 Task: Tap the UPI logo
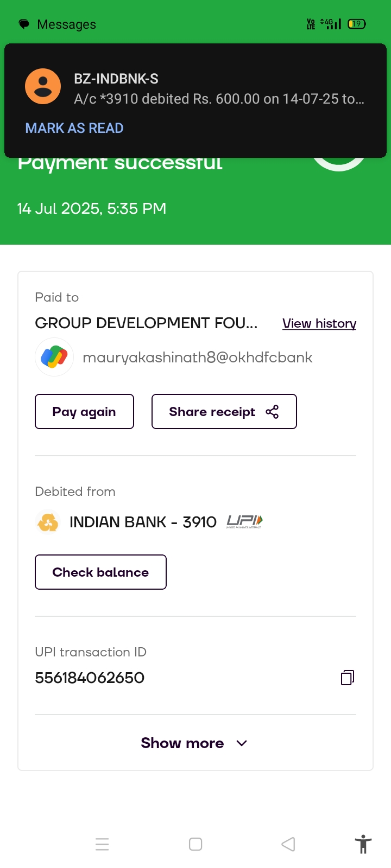pos(244,522)
